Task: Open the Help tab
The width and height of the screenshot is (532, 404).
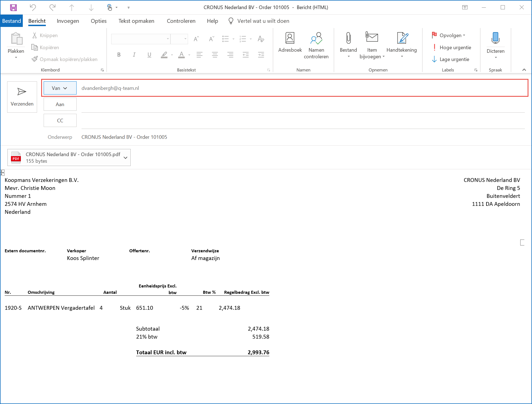Action: click(212, 21)
